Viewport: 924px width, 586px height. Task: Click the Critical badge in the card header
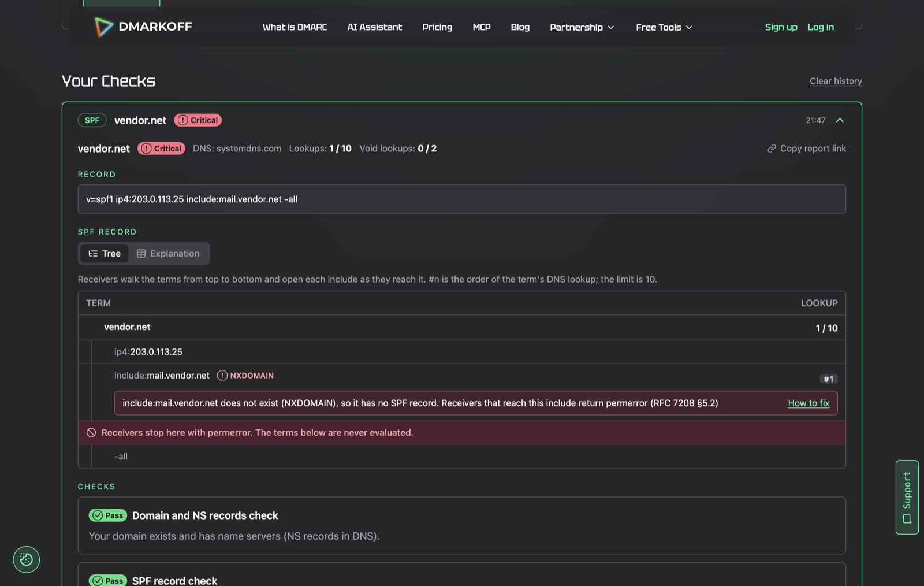coord(198,120)
